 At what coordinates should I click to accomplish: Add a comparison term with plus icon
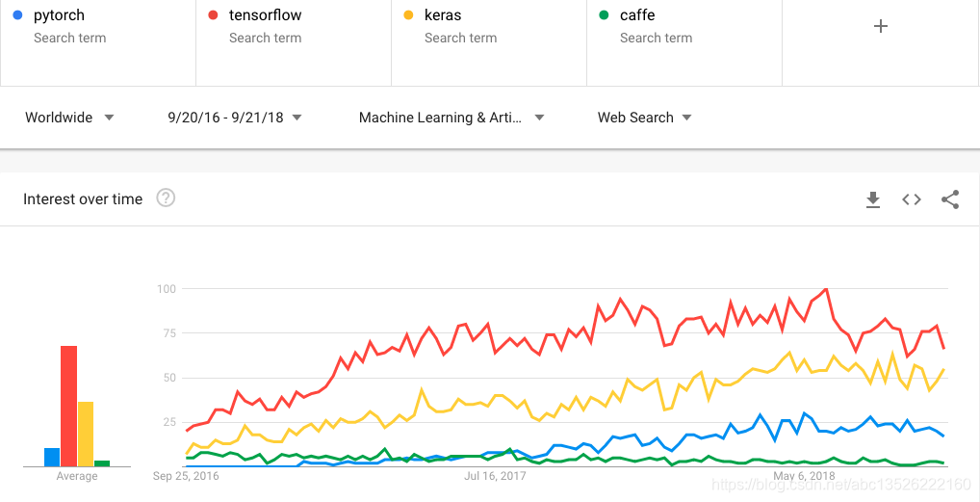[x=880, y=26]
